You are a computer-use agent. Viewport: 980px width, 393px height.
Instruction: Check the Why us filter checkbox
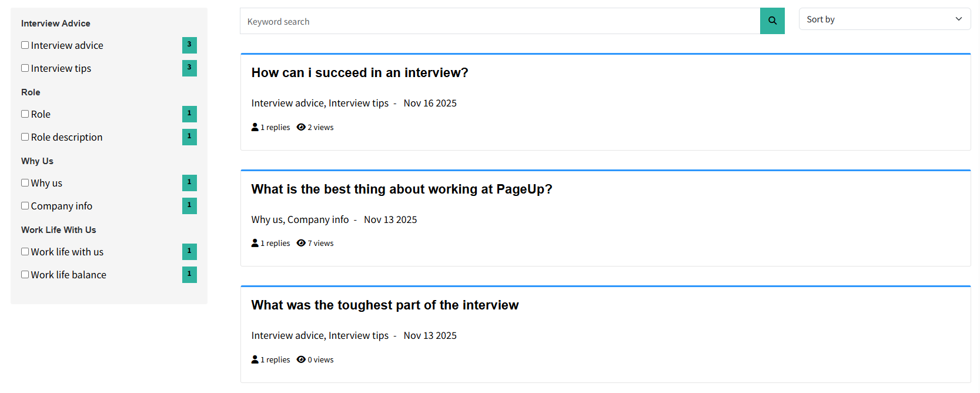pyautogui.click(x=25, y=182)
